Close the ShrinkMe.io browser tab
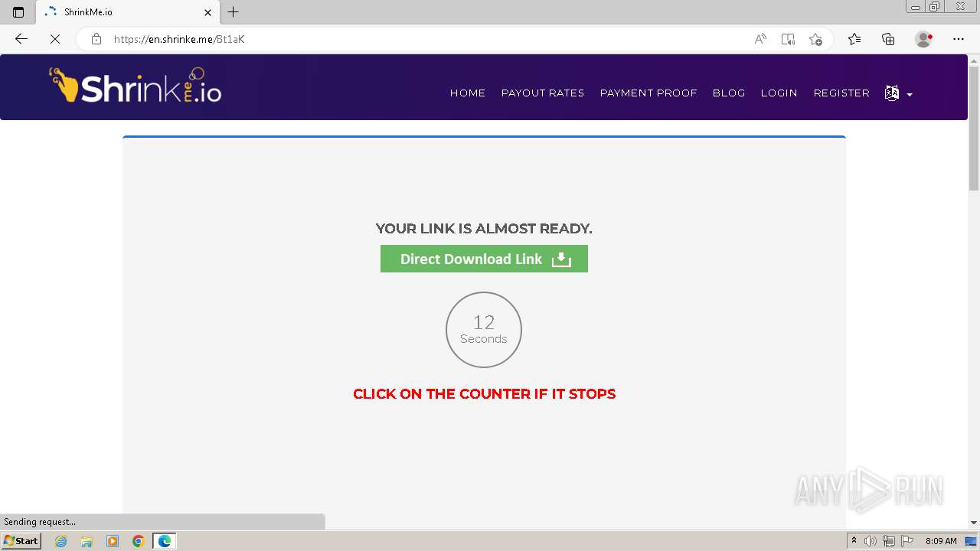 click(x=207, y=12)
